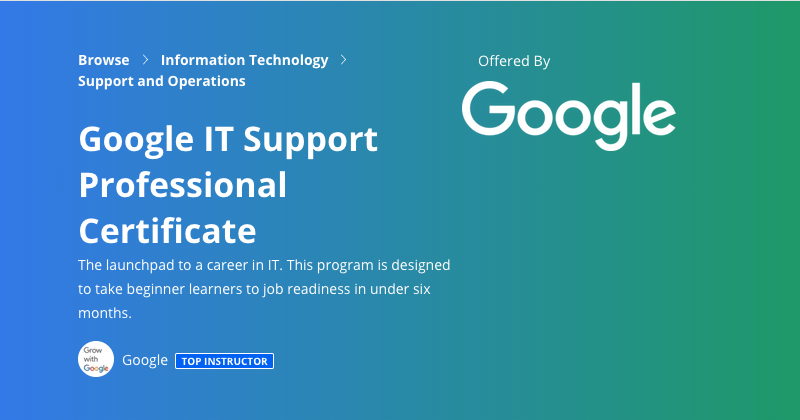The height and width of the screenshot is (420, 800).
Task: Click final letter e of large Google logo
Action: [x=658, y=116]
